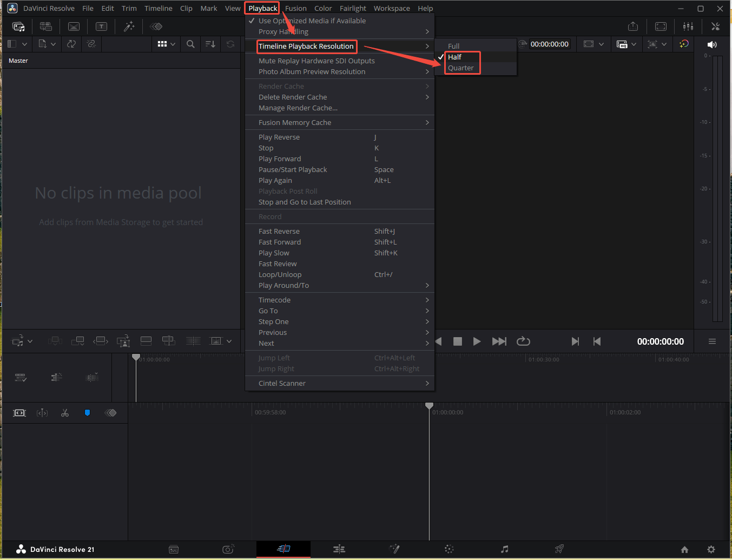Click the Quick Export icon
The height and width of the screenshot is (560, 732).
[633, 27]
